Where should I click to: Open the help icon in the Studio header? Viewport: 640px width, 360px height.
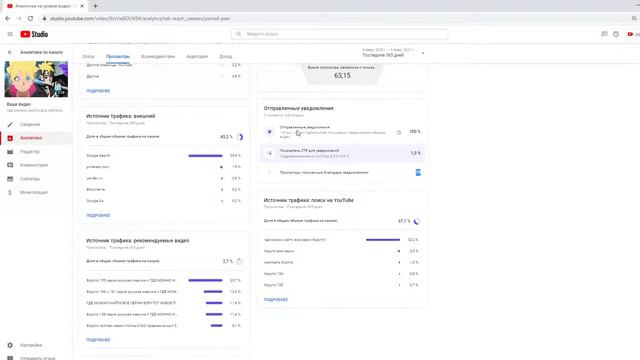(x=616, y=34)
